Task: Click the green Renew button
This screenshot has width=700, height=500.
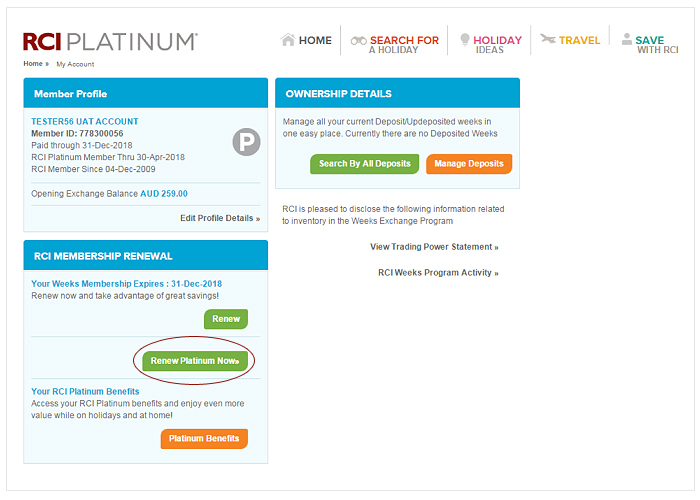Action: pyautogui.click(x=226, y=319)
